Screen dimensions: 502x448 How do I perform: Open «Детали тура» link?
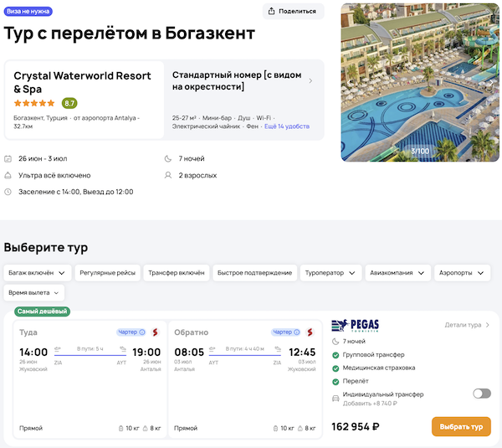click(467, 325)
